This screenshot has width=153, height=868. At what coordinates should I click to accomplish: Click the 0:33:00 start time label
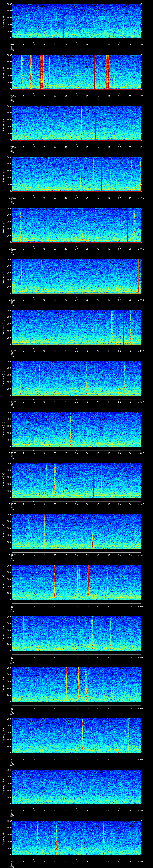[x=12, y=147]
